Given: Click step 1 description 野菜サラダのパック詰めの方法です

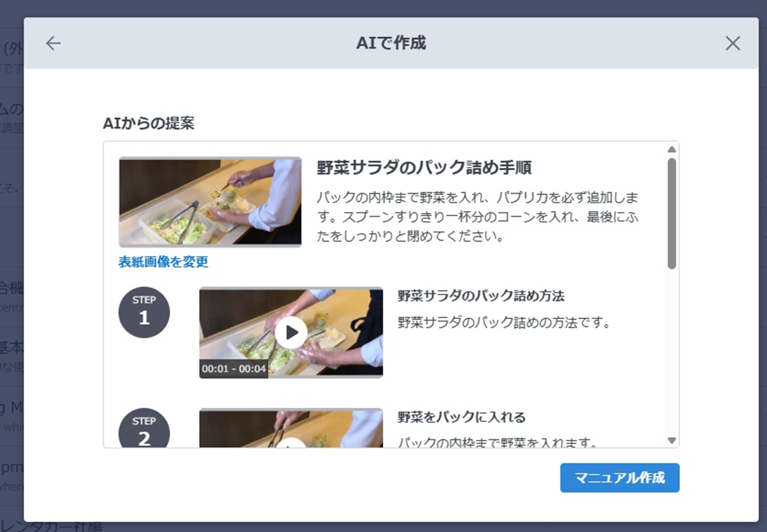Looking at the screenshot, I should [504, 323].
